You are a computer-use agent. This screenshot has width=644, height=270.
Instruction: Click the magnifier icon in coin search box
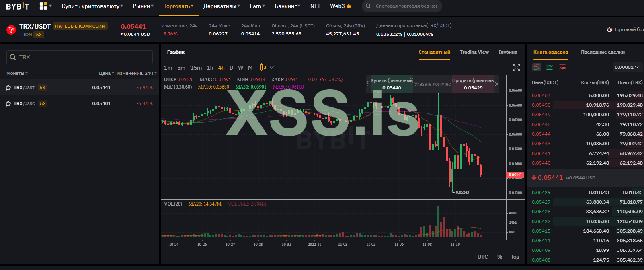click(13, 57)
